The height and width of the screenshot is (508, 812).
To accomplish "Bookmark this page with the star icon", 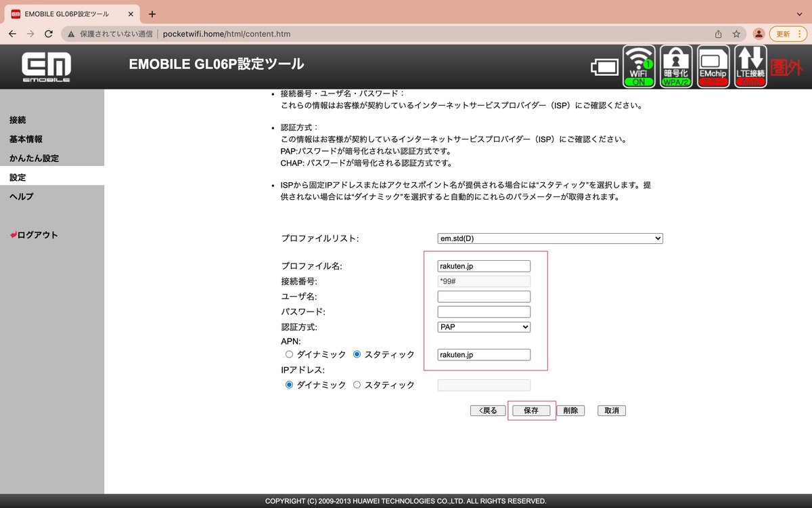I will tap(736, 33).
